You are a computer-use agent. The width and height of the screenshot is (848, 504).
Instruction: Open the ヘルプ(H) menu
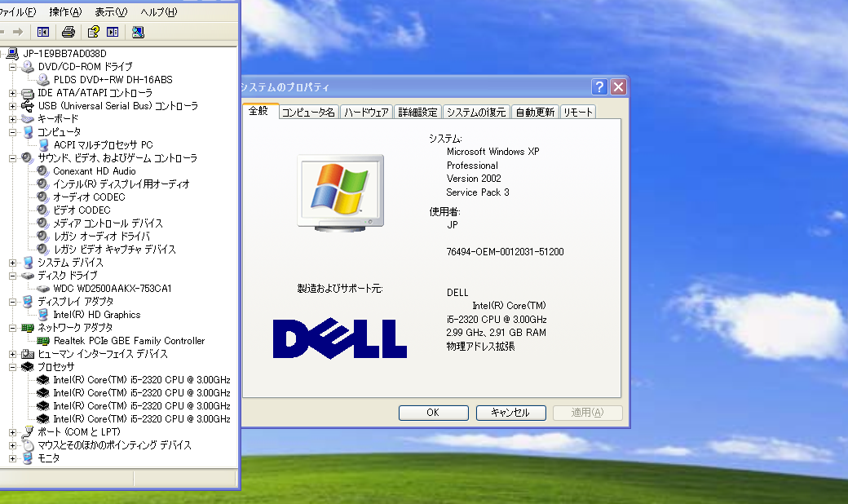coord(158,12)
